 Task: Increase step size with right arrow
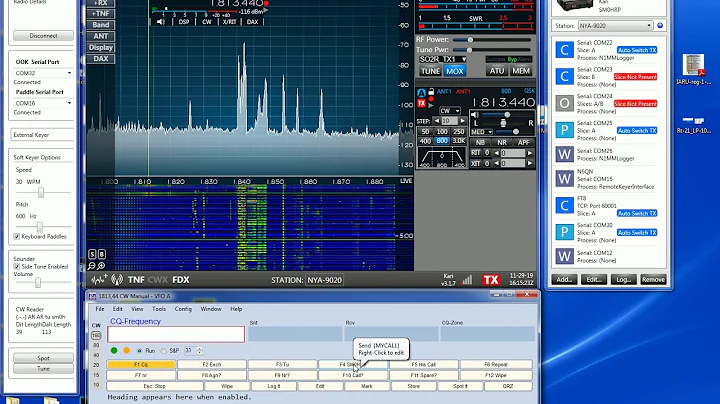coord(462,121)
